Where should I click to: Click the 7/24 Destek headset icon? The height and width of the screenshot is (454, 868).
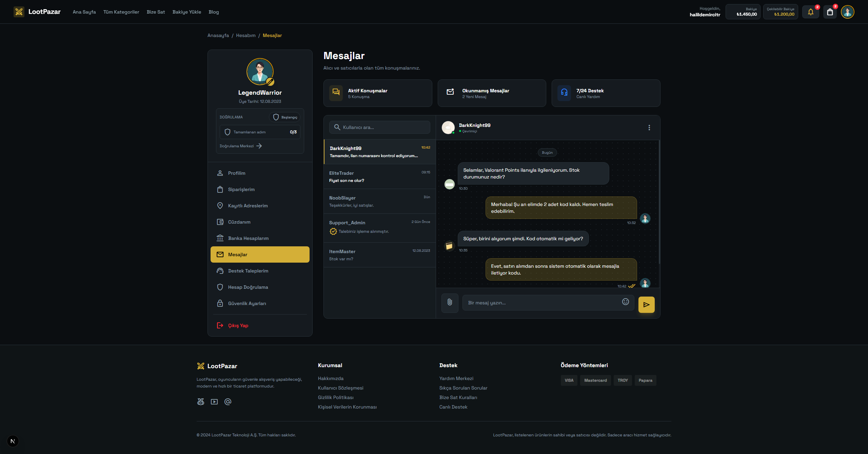pos(564,92)
